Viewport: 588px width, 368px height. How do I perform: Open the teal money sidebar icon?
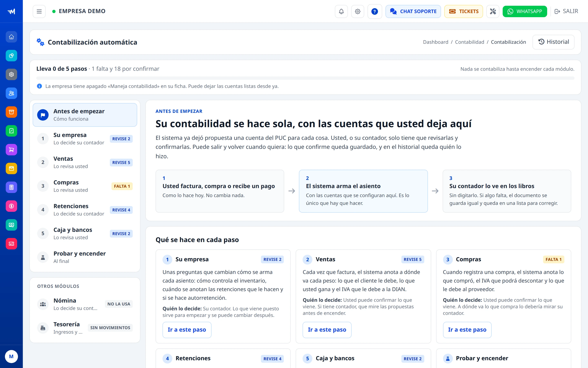(x=11, y=225)
